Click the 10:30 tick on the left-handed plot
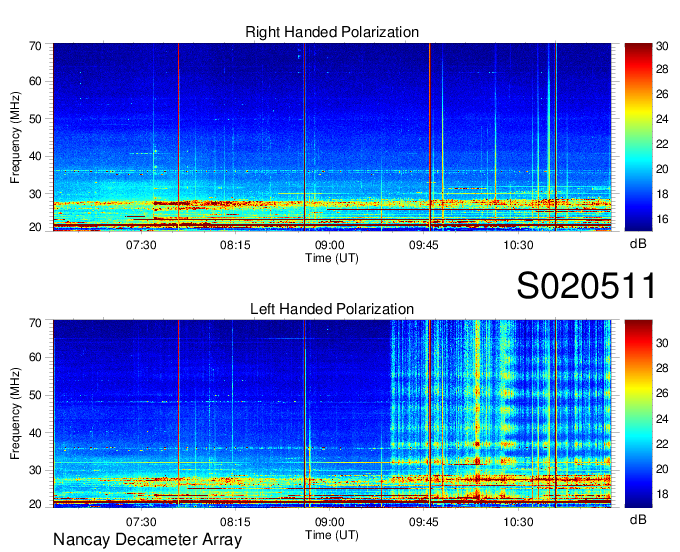680x552 pixels. click(x=518, y=522)
